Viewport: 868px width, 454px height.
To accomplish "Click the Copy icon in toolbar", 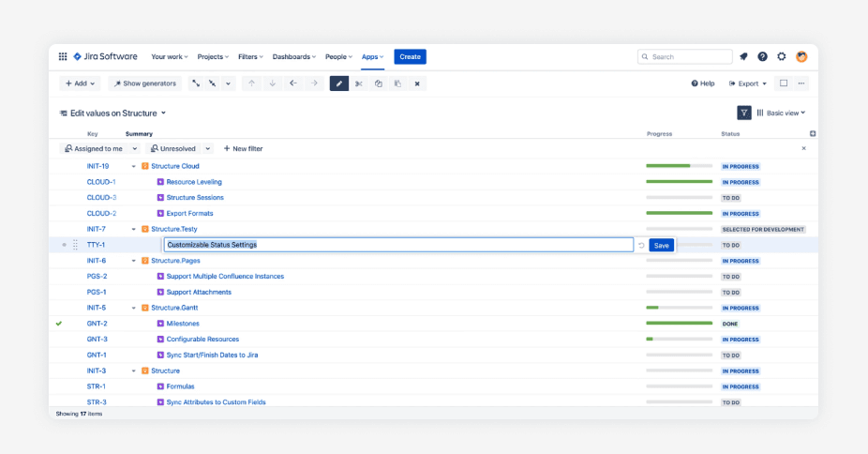I will click(378, 83).
